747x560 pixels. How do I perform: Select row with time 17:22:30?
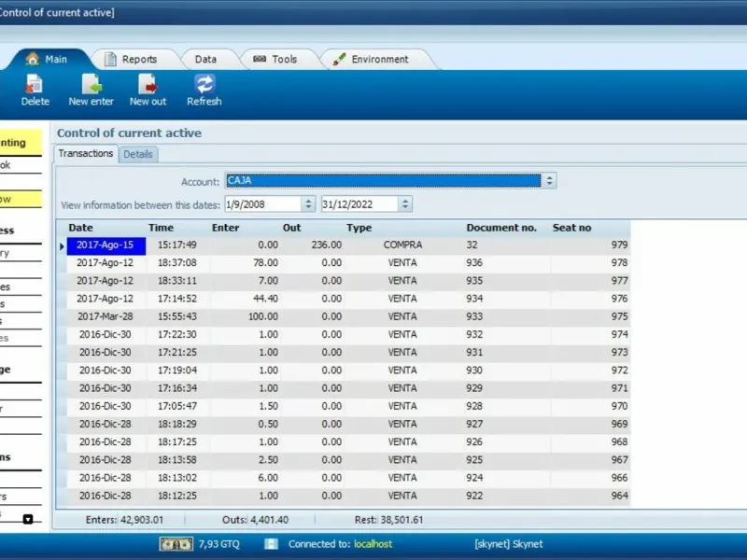(176, 334)
